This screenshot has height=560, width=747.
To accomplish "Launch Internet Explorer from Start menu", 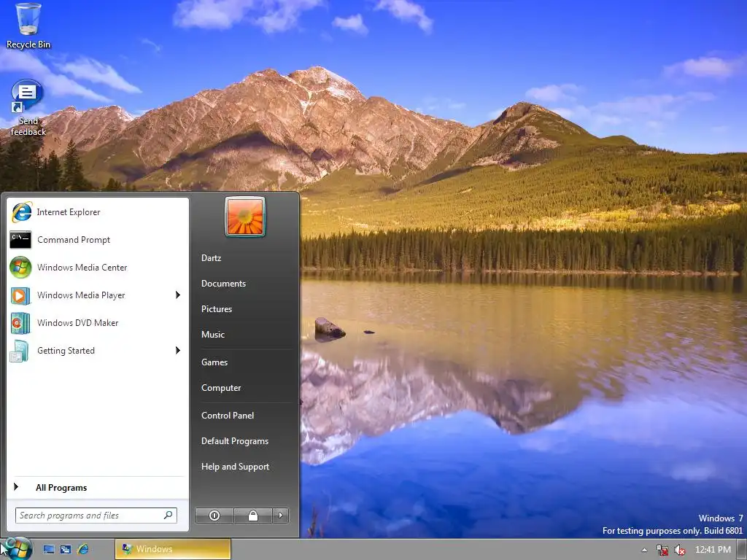I will (x=97, y=212).
